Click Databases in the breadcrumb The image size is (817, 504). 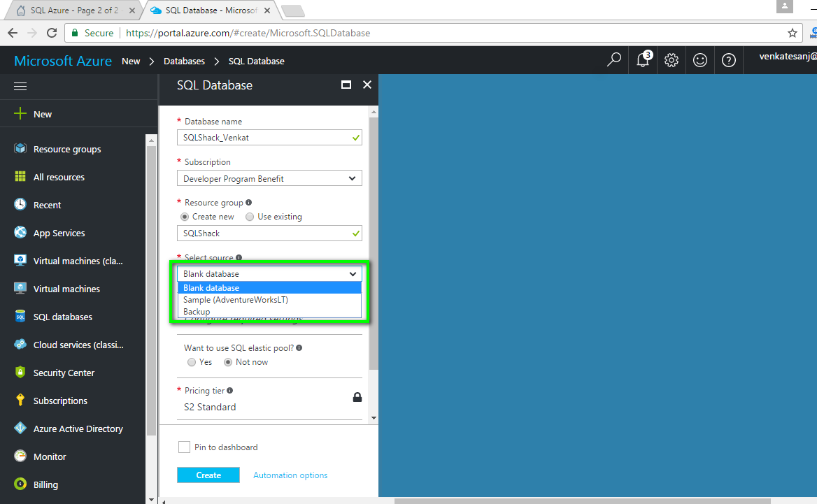click(x=184, y=61)
